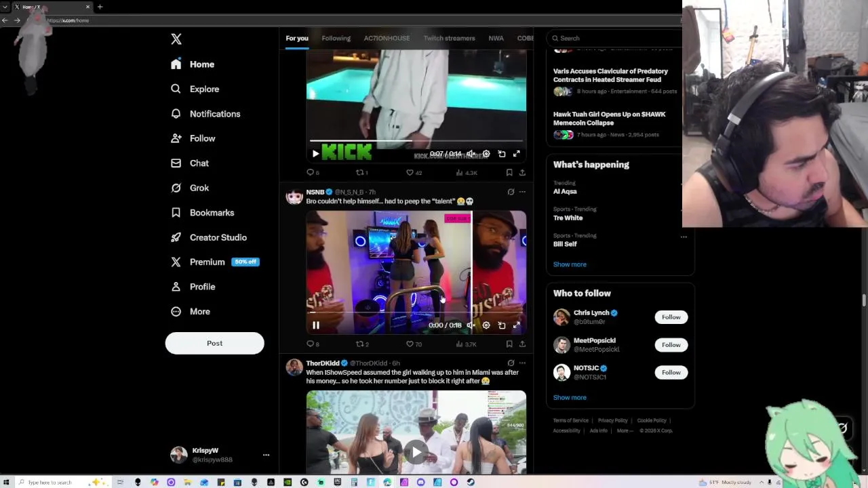Follow MeetPopsickl
The image size is (868, 488).
click(671, 345)
